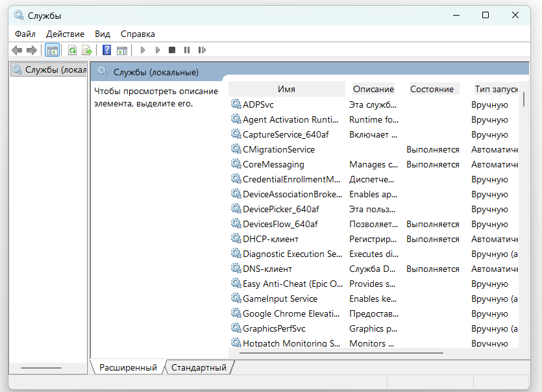
Task: Open the Действие menu
Action: pos(65,34)
